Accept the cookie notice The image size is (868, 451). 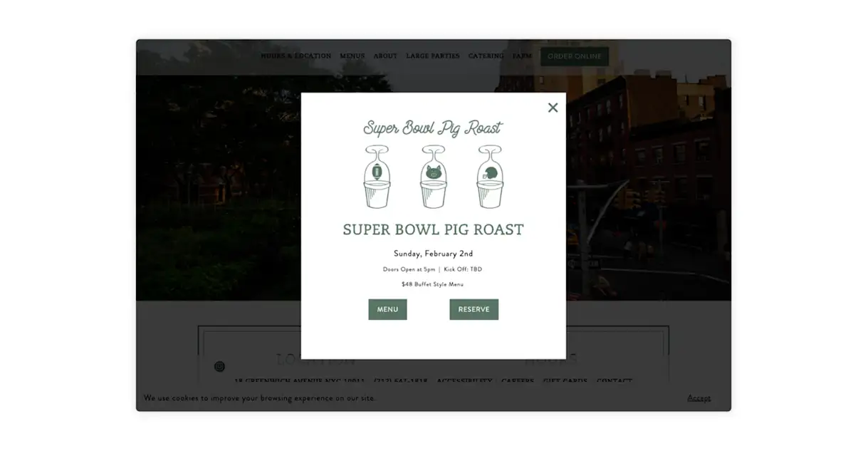[x=699, y=398]
